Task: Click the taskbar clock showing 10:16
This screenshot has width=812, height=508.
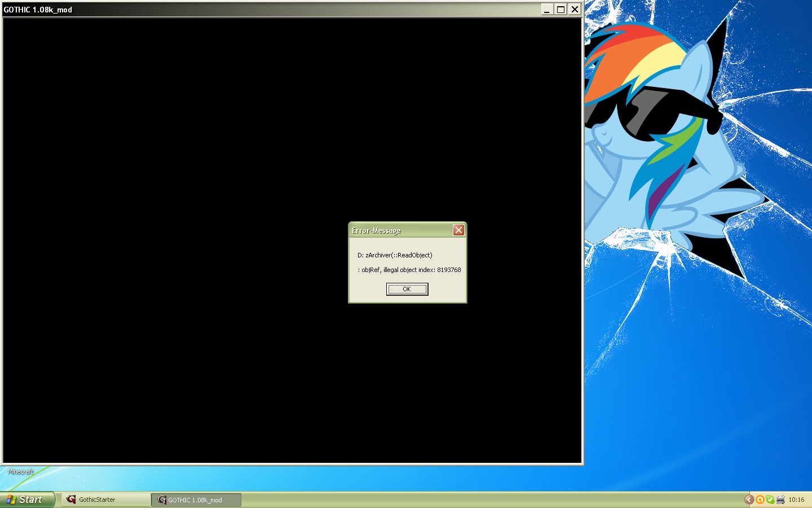Action: (x=796, y=500)
